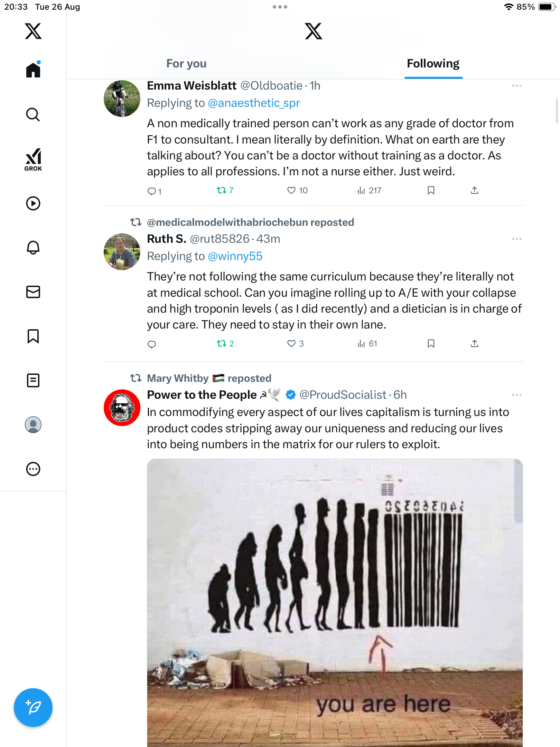Open Bookmarks in the sidebar
The image size is (560, 747).
33,336
